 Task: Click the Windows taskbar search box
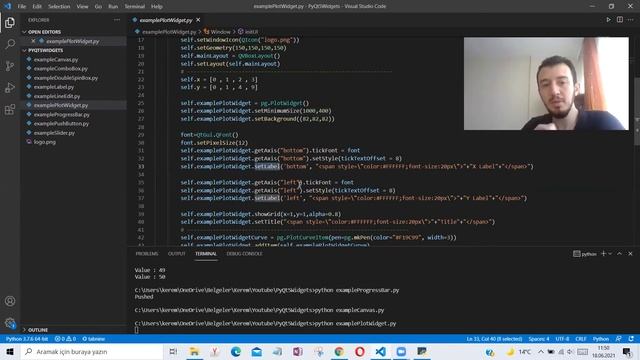pos(91,351)
